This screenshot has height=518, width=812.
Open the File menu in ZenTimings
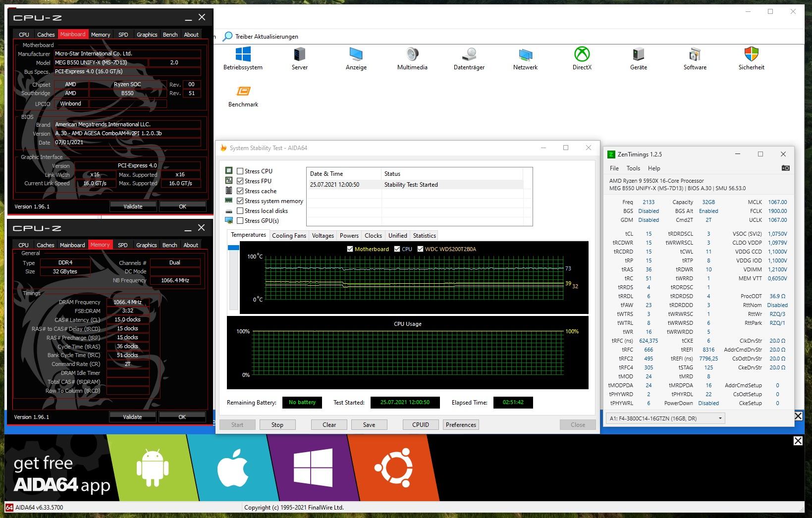(x=614, y=168)
